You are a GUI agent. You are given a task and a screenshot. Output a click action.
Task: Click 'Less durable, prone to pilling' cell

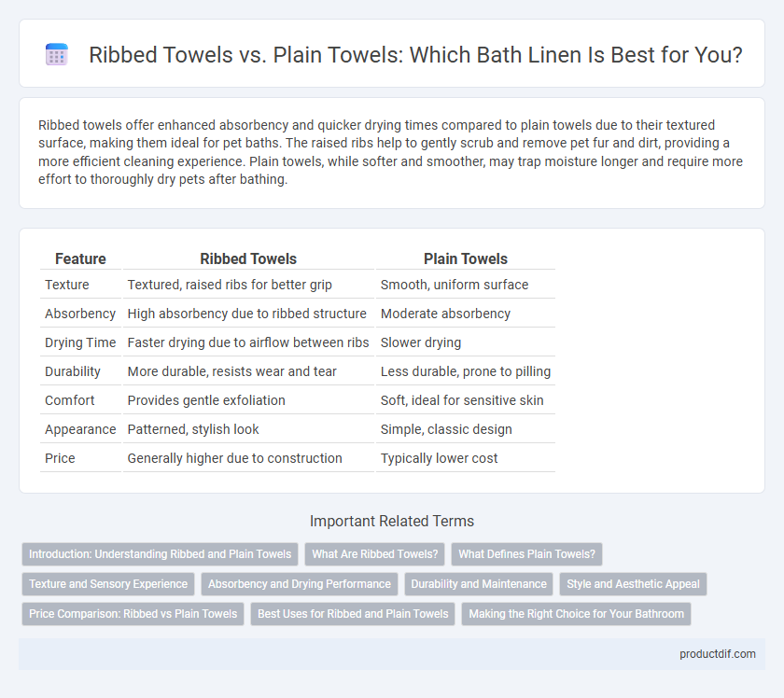tap(466, 371)
